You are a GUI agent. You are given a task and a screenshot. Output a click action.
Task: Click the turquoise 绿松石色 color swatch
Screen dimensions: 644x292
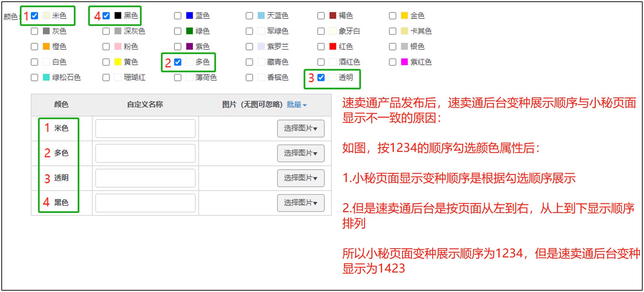46,77
